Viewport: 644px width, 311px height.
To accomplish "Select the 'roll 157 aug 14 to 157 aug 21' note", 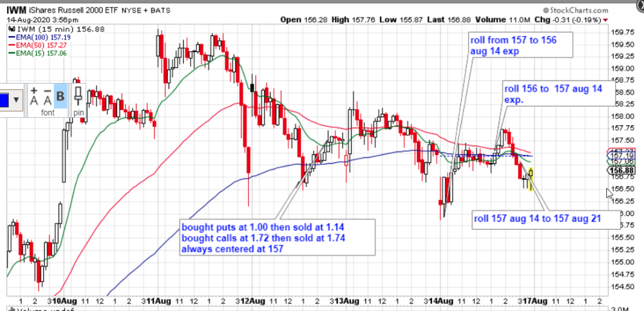I will [x=546, y=219].
